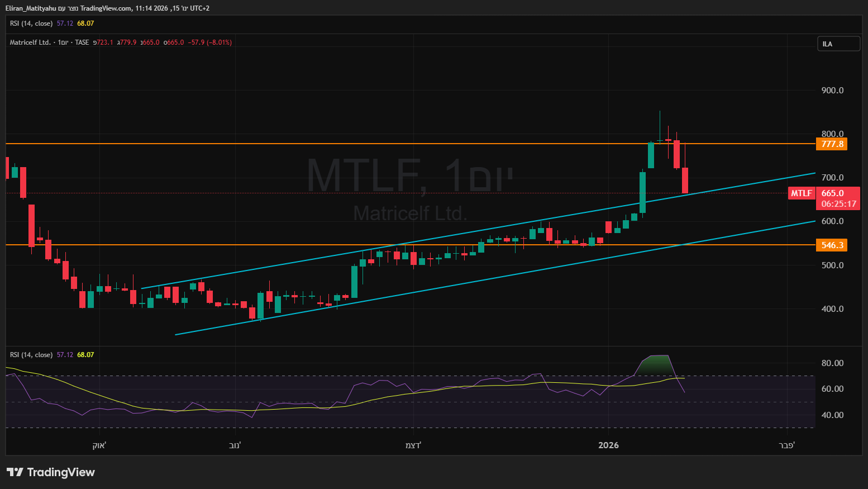
Task: Click the 40.00 RSI scale label
Action: 832,415
